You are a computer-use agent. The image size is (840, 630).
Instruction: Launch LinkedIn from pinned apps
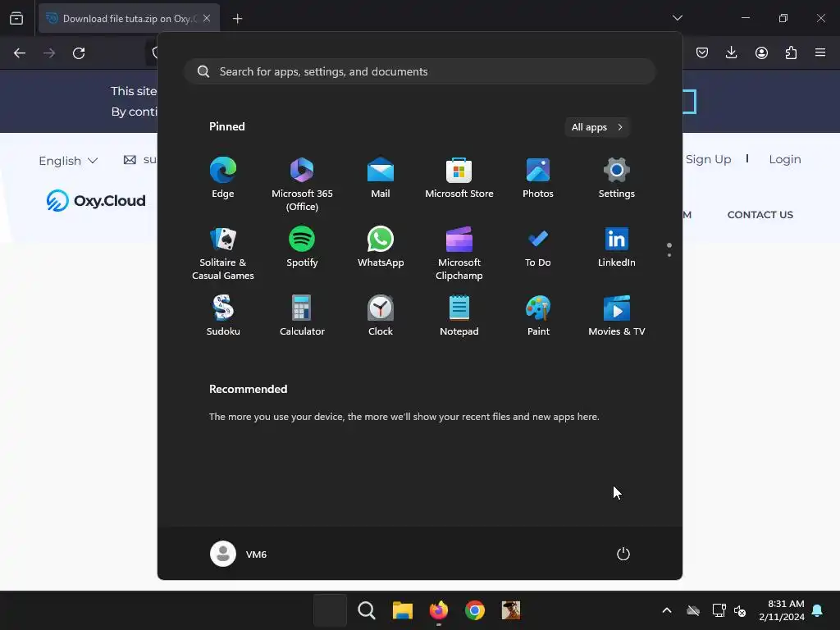point(617,246)
